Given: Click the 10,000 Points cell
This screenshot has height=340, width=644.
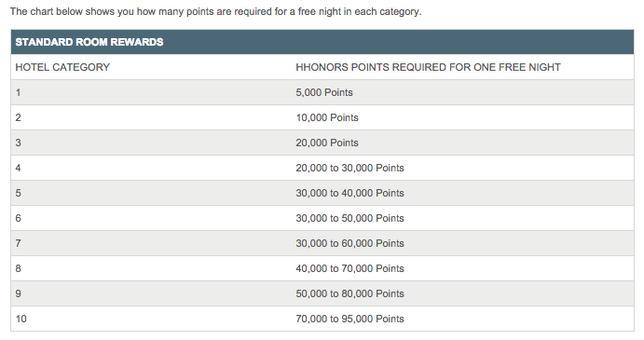Looking at the screenshot, I should pos(327,117).
